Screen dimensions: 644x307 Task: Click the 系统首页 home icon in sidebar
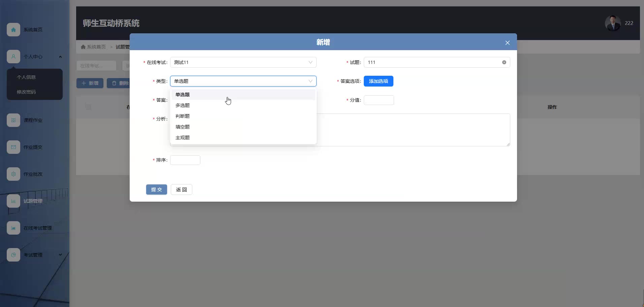(13, 30)
